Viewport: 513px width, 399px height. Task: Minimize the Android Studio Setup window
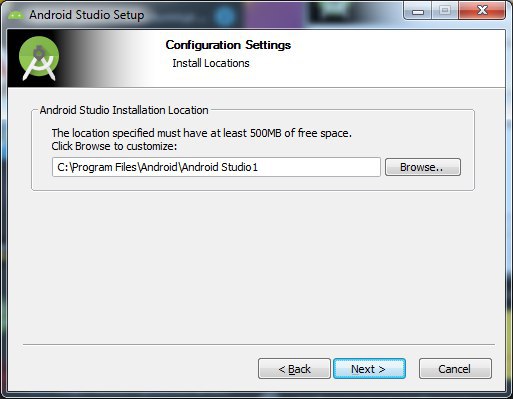point(418,11)
